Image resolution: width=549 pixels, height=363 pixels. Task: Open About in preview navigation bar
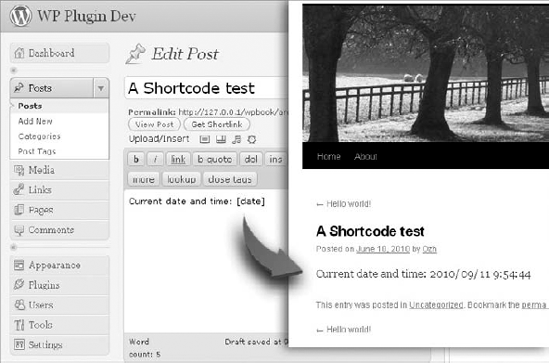point(366,156)
